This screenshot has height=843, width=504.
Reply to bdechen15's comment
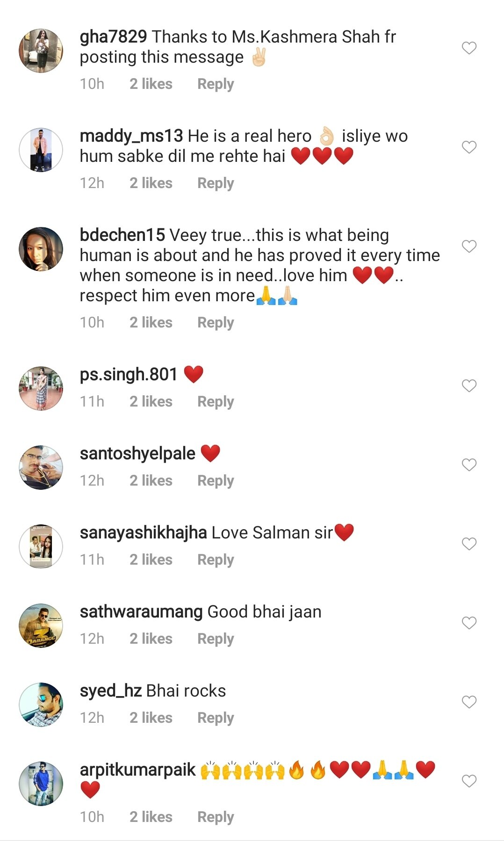216,323
